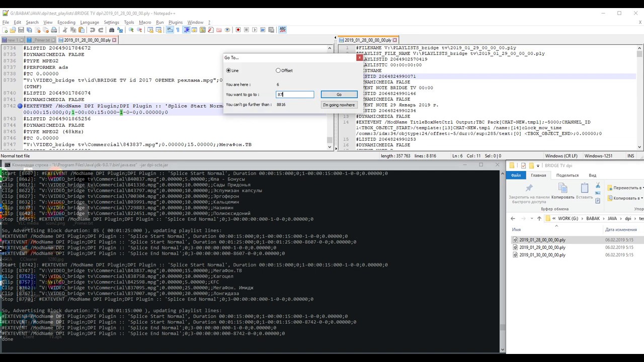Image resolution: width=644 pixels, height=362 pixels.
Task: Click the Start Recording macro icon
Action: pyautogui.click(x=238, y=30)
